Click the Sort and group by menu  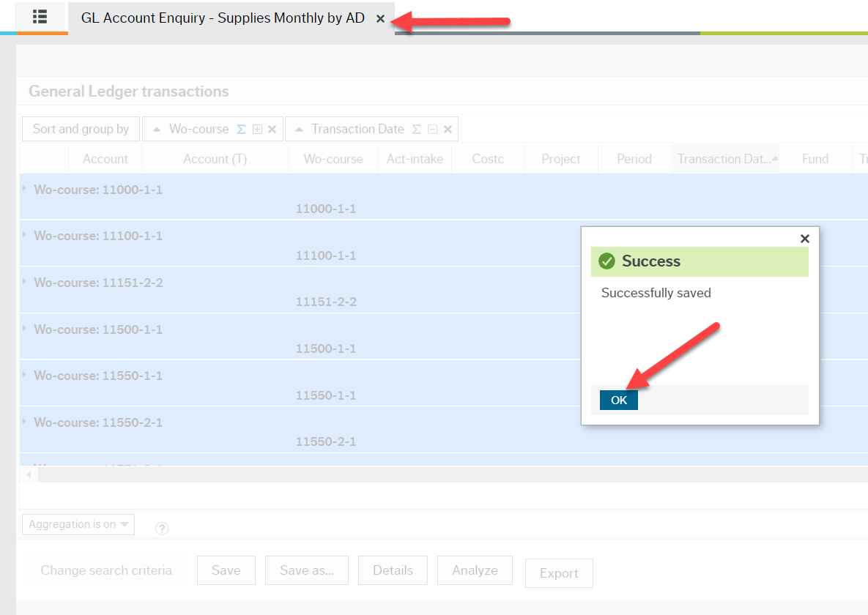(x=81, y=128)
